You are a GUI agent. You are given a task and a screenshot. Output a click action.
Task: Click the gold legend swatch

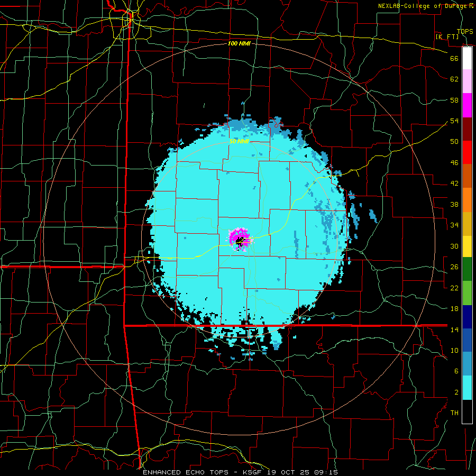tap(467, 224)
